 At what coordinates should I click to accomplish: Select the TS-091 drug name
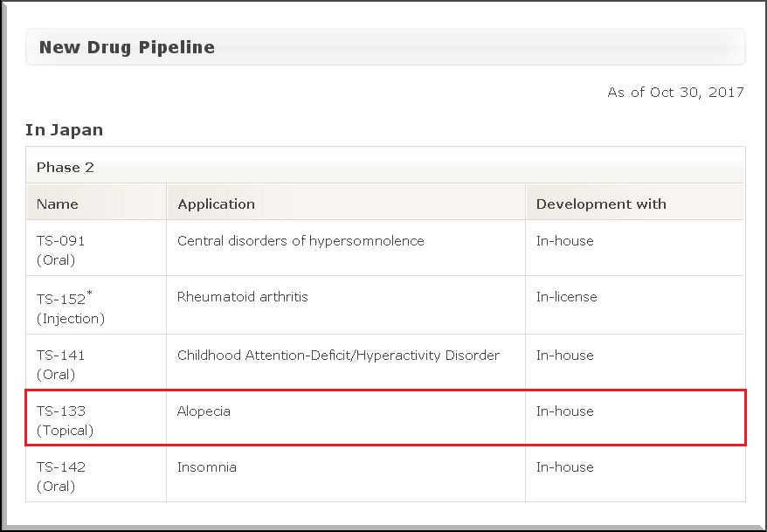click(61, 240)
